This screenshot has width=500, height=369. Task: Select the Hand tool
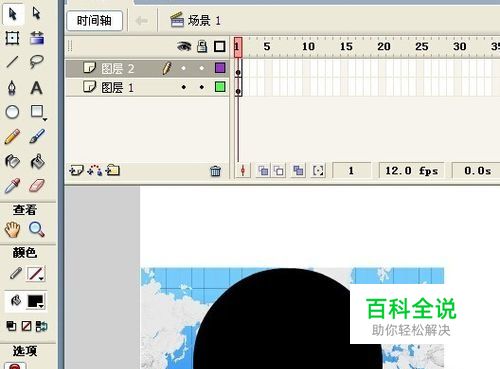coord(12,230)
